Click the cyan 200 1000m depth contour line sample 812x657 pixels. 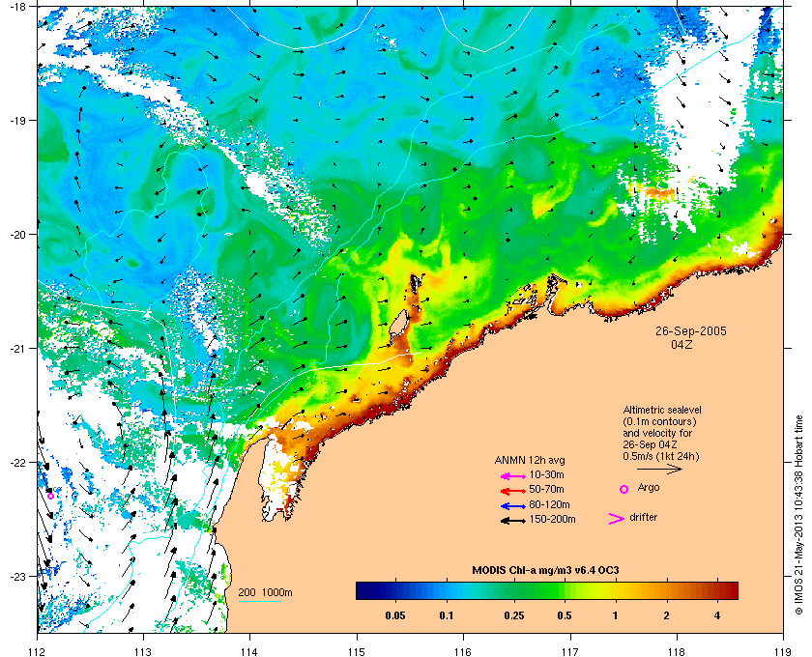260,602
